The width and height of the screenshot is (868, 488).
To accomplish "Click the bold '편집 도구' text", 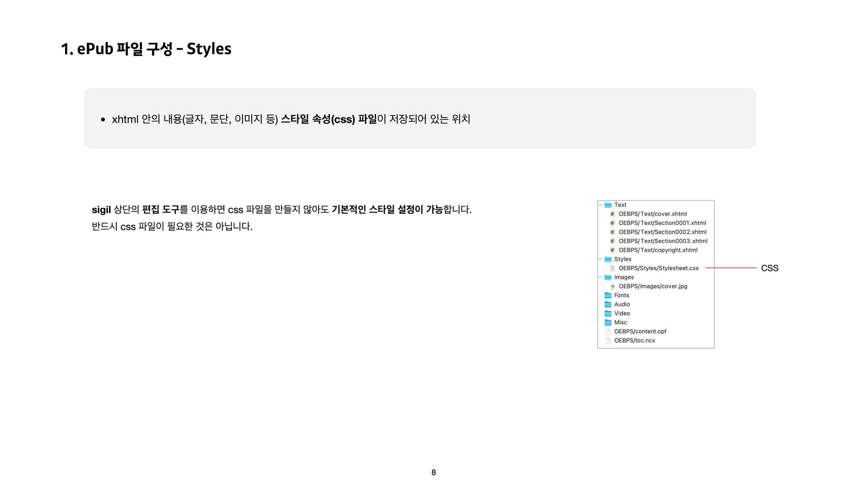I will (161, 210).
